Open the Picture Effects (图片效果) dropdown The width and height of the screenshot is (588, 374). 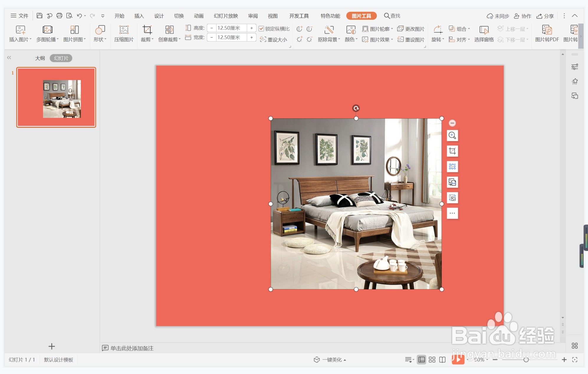pyautogui.click(x=378, y=39)
